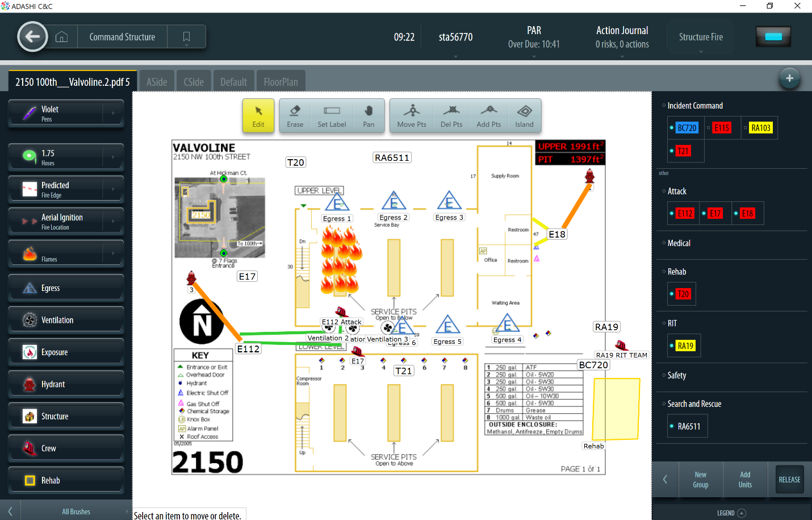
Task: Click the yellow Rehab area on map
Action: click(616, 409)
